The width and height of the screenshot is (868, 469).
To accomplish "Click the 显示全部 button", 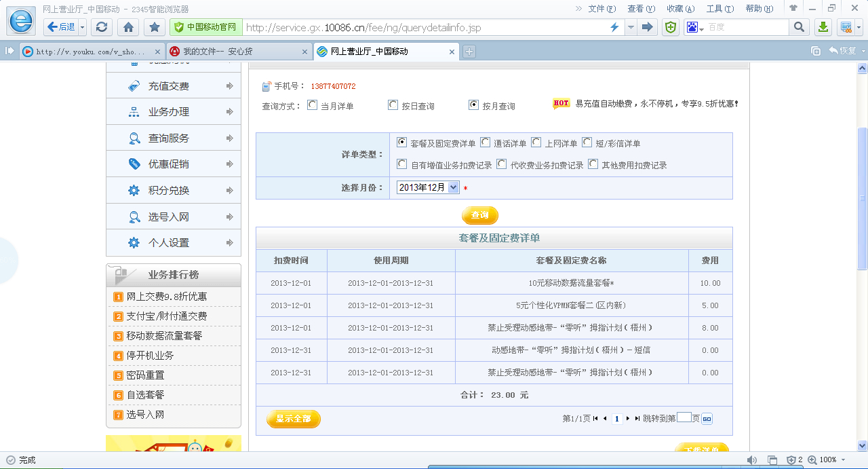I will tap(294, 419).
